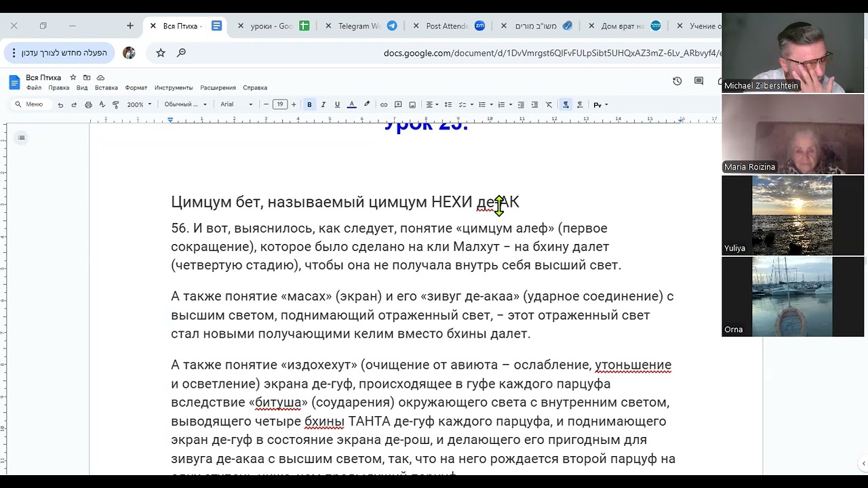The height and width of the screenshot is (488, 868).
Task: Open the Справка menu
Action: point(255,87)
